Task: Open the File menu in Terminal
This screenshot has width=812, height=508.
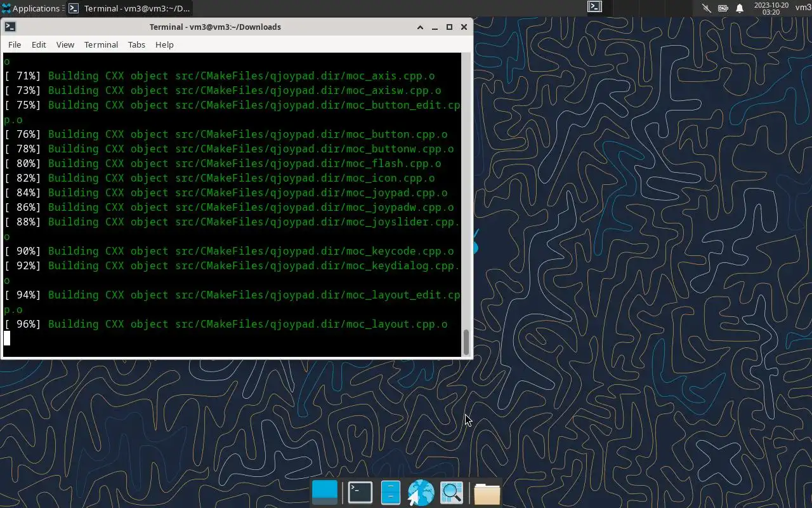Action: [15, 44]
